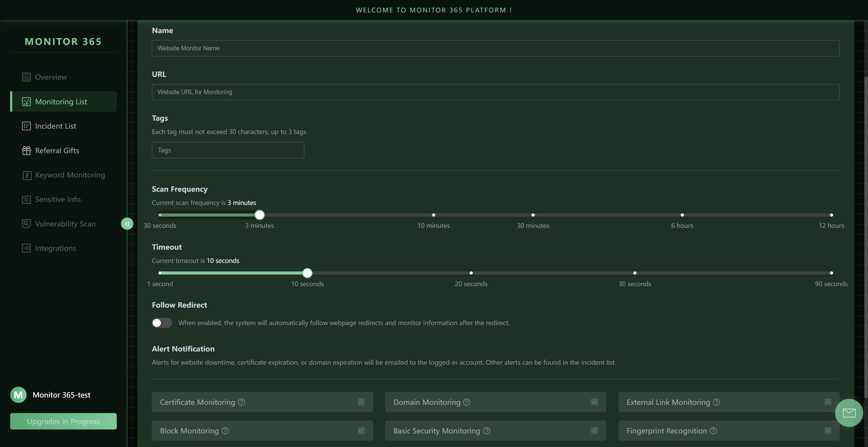Open Monitoring List in the sidebar
This screenshot has width=868, height=447.
(63, 102)
